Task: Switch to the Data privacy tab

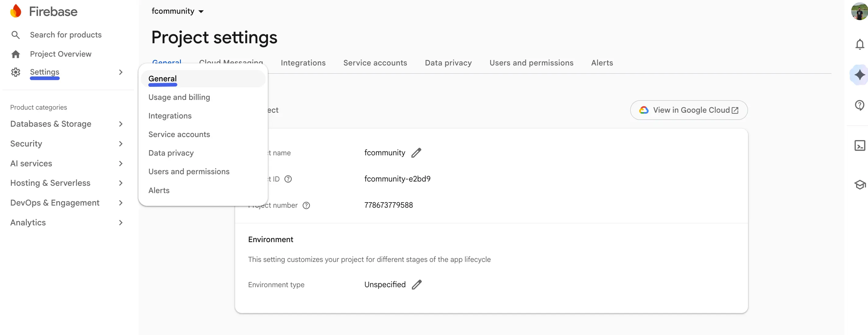Action: (x=448, y=63)
